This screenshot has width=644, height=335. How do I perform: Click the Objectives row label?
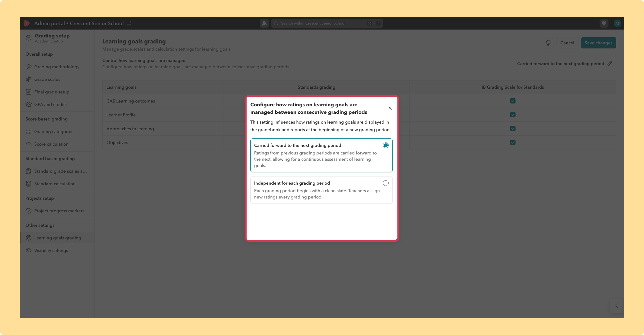pos(117,143)
